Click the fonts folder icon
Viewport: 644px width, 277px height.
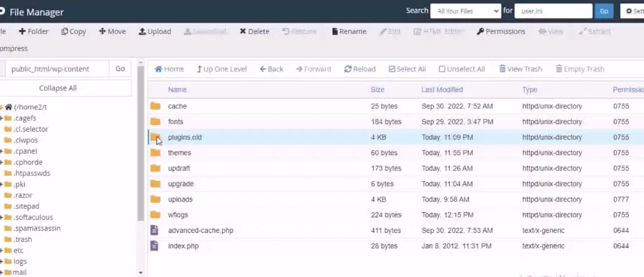[x=155, y=121]
